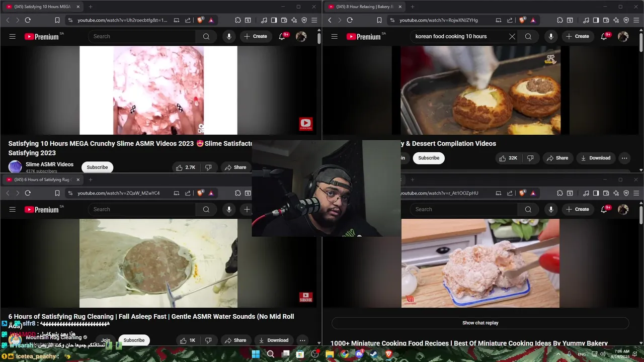Click the taskbar Search icon
This screenshot has width=644, height=362.
click(x=270, y=354)
